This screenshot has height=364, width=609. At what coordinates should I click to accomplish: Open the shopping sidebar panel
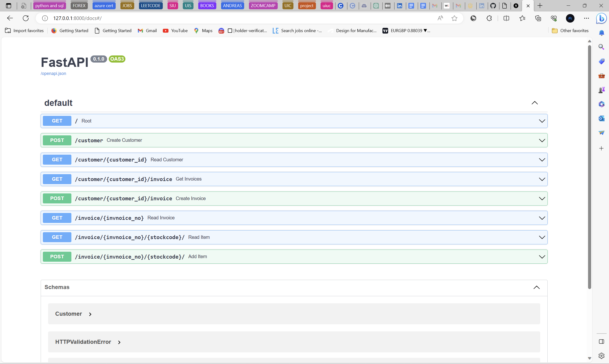tap(601, 61)
